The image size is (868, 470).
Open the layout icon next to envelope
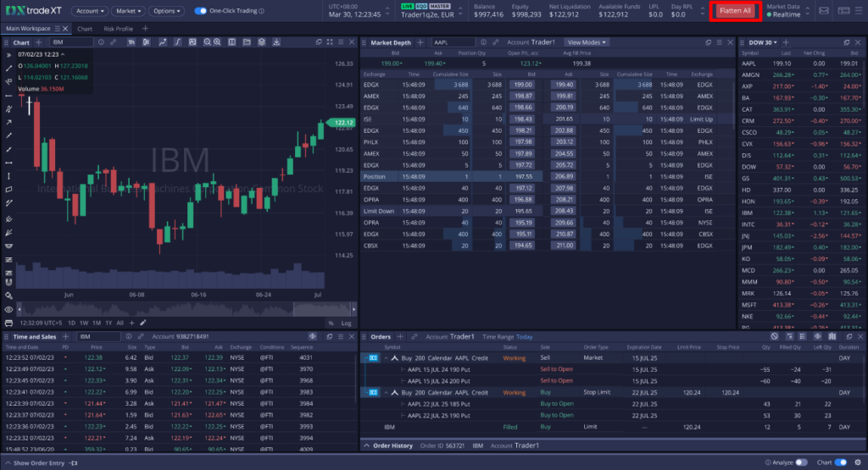point(843,10)
